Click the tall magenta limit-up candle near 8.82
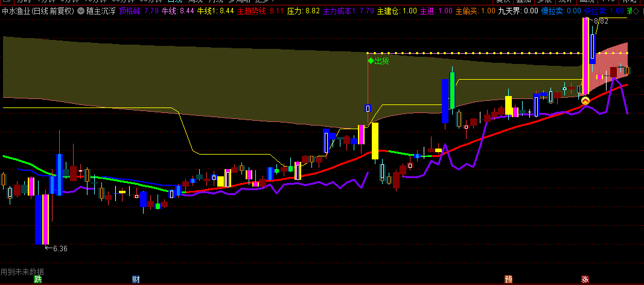This screenshot has width=644, height=285. point(585,56)
